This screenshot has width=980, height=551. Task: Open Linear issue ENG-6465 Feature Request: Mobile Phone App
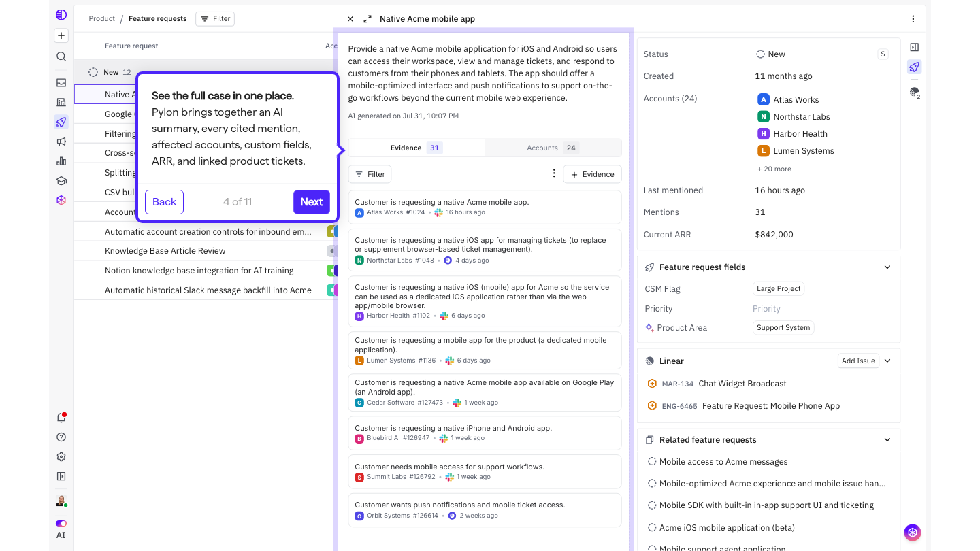[744, 406]
